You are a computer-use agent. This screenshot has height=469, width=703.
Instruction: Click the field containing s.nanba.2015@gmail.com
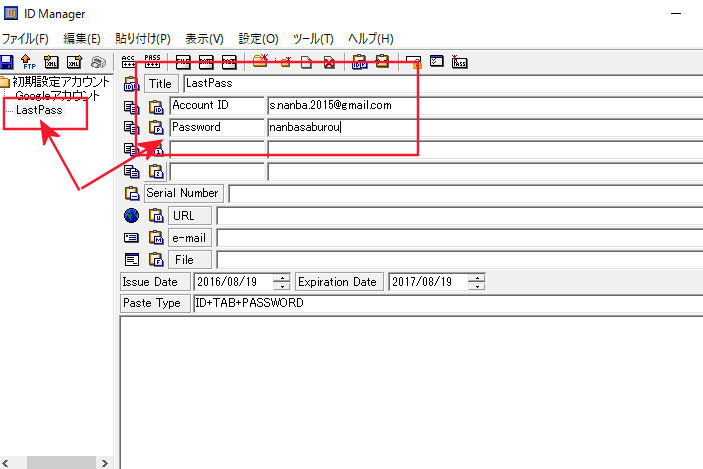tap(485, 106)
